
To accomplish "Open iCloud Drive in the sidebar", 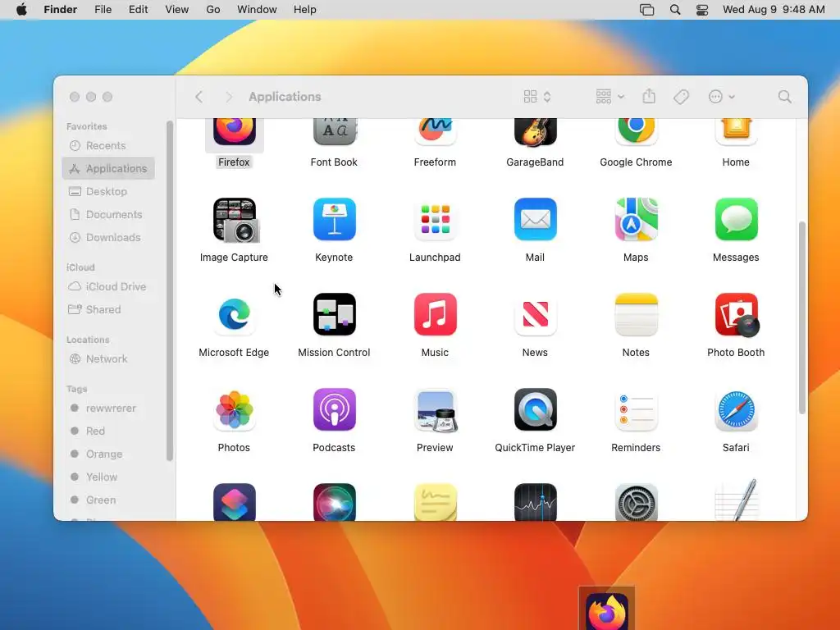I will coord(109,287).
